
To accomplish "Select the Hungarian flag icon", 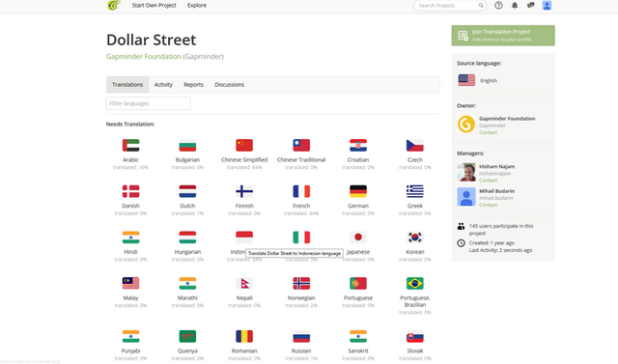I will click(187, 238).
